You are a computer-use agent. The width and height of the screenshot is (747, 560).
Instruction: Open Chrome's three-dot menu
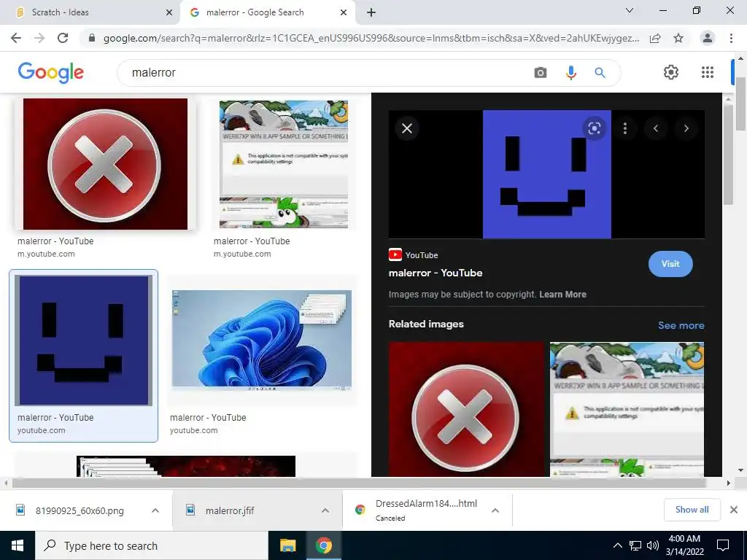click(x=731, y=38)
